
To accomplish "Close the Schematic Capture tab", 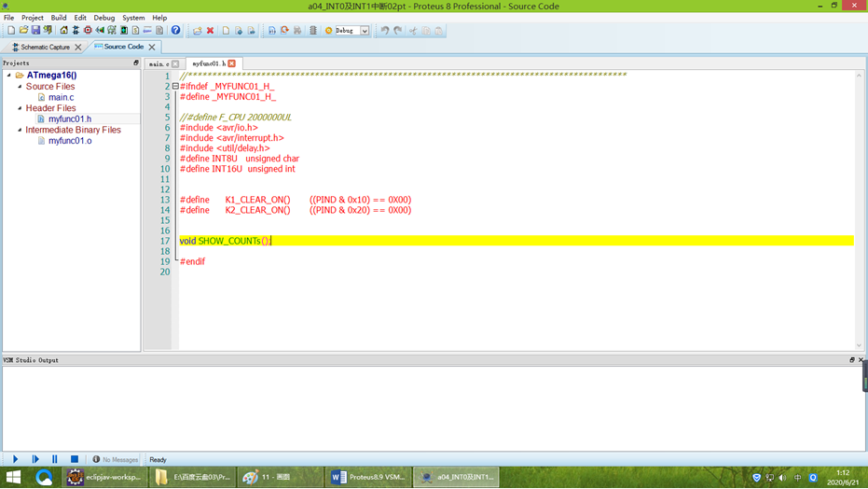I will 78,47.
